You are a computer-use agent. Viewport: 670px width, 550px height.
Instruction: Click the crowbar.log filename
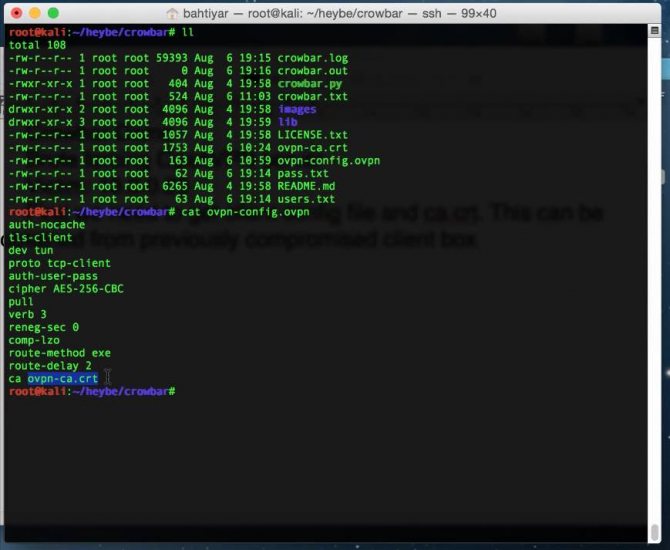[x=312, y=58]
